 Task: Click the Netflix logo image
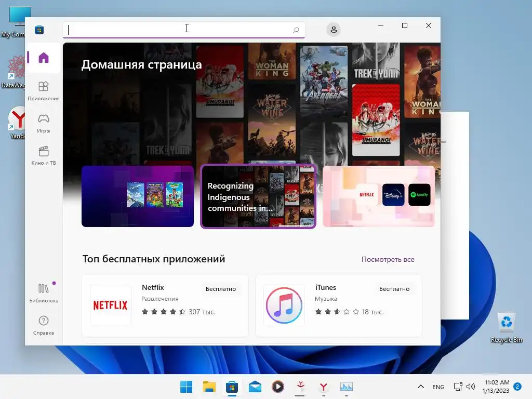click(x=111, y=305)
